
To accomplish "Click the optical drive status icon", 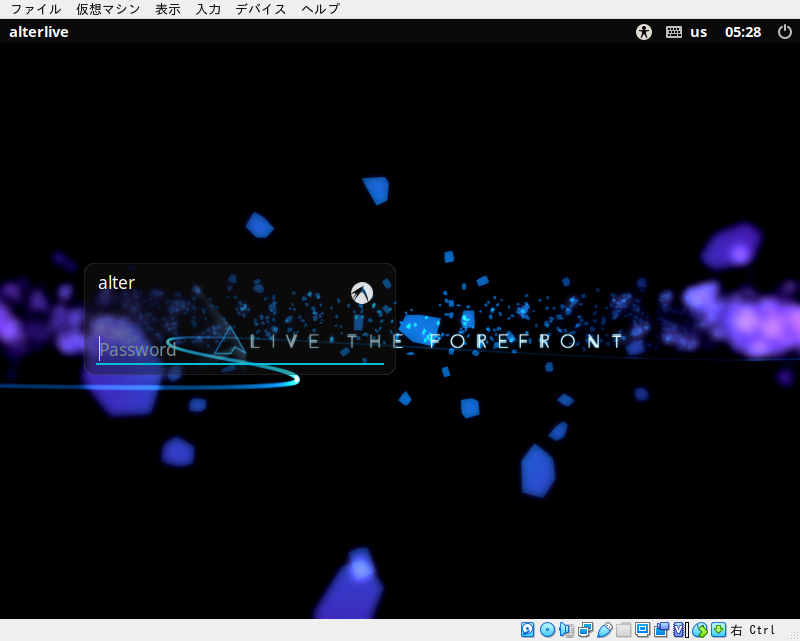I will click(x=546, y=630).
